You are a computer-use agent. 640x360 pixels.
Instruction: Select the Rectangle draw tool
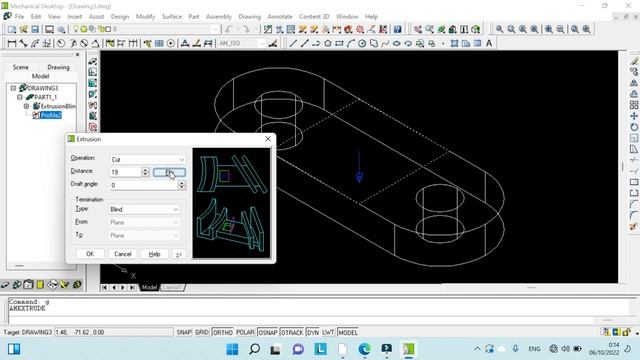[339, 43]
